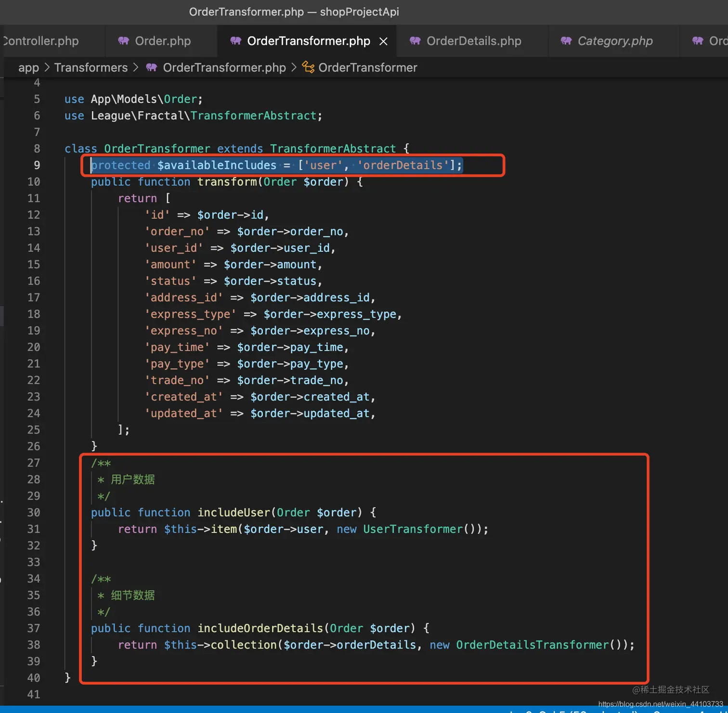Screen dimensions: 728x713
Task: Click the $order->pay_time expression
Action: tap(290, 347)
